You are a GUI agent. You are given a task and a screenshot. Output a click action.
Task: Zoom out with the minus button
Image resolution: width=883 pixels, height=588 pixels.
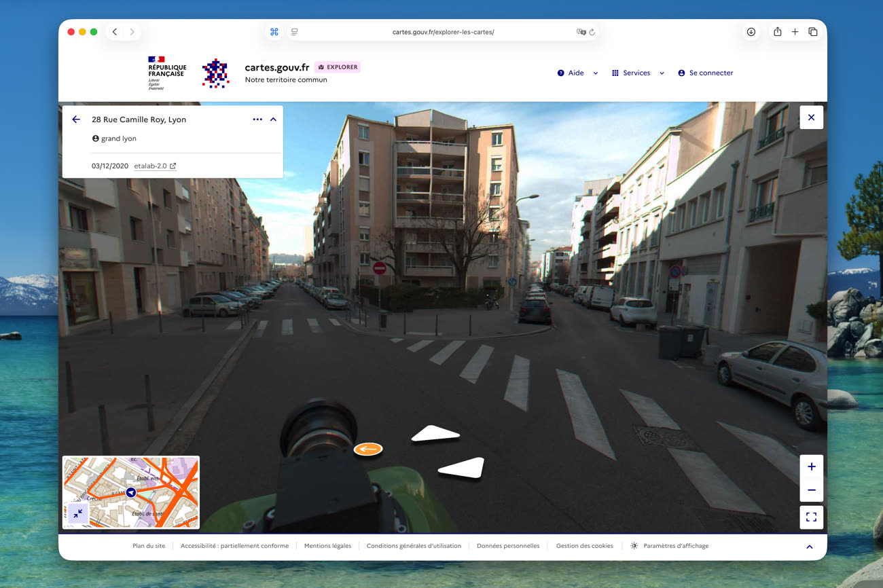pos(811,490)
